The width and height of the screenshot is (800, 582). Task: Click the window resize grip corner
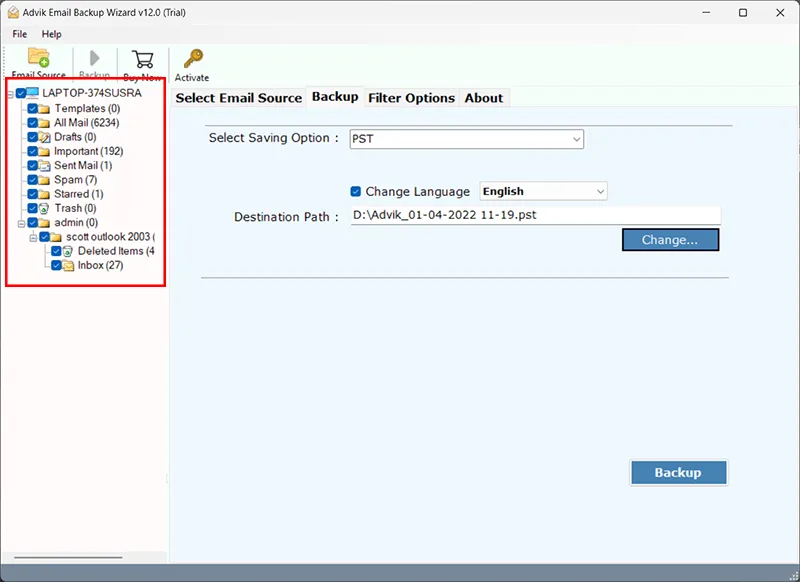click(794, 576)
